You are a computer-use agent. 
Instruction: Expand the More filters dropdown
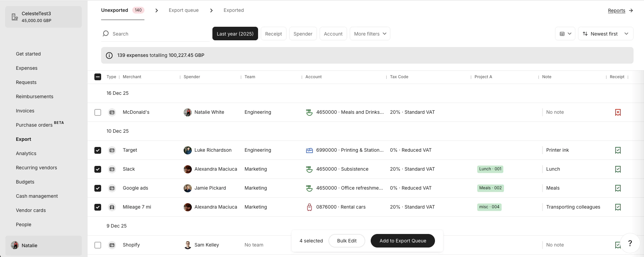(370, 34)
